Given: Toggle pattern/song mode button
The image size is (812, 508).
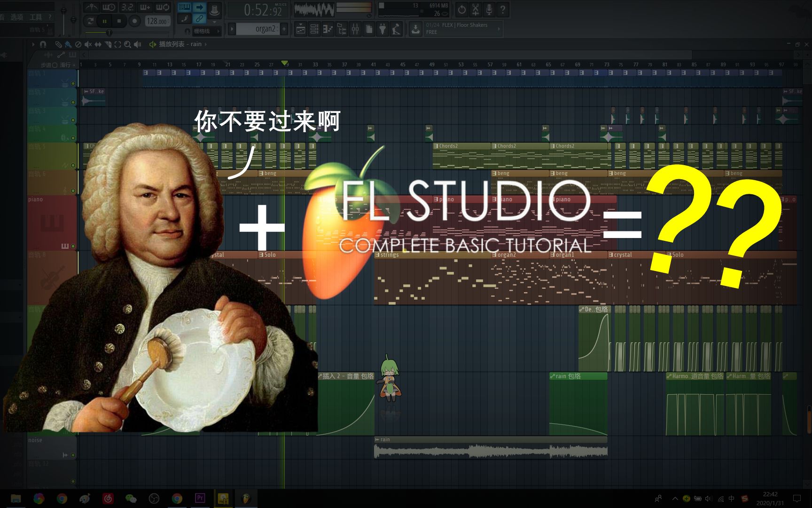Looking at the screenshot, I should click(x=90, y=21).
